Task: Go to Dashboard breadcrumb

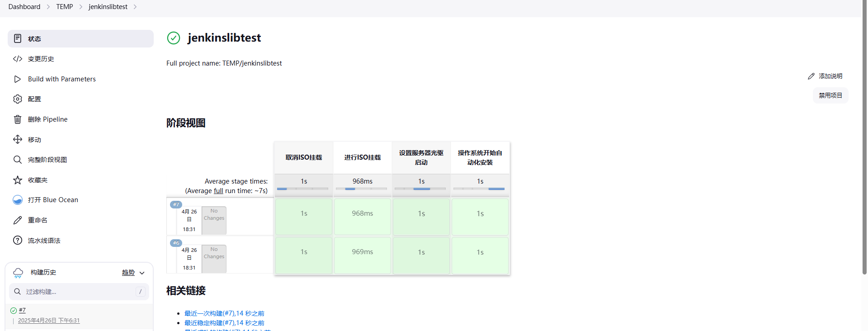Action: point(24,7)
